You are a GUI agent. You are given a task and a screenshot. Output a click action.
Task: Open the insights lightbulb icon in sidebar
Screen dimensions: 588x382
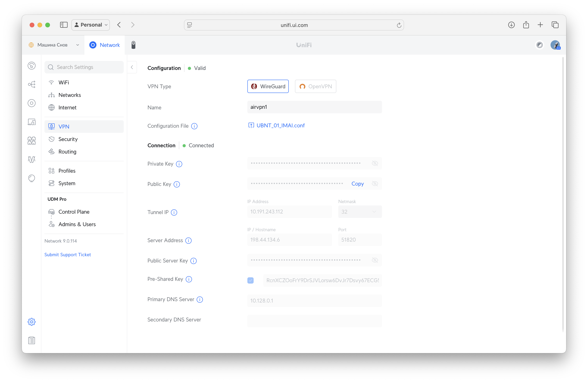32,178
